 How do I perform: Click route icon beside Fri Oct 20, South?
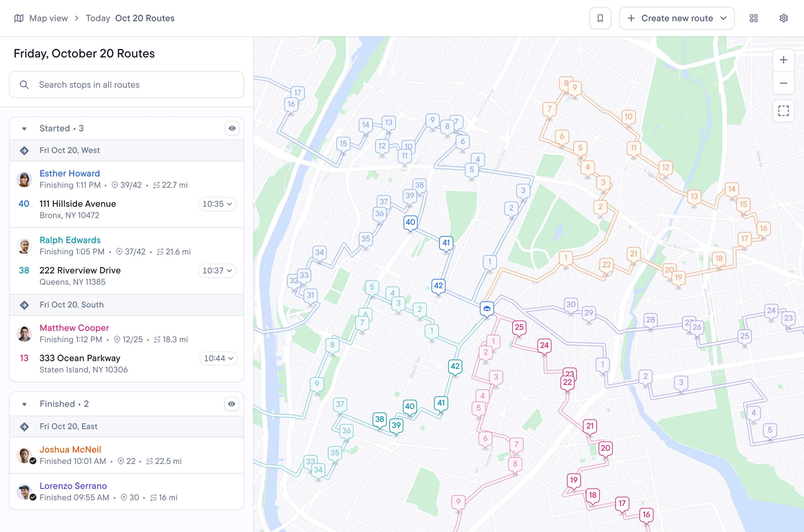[x=25, y=305]
